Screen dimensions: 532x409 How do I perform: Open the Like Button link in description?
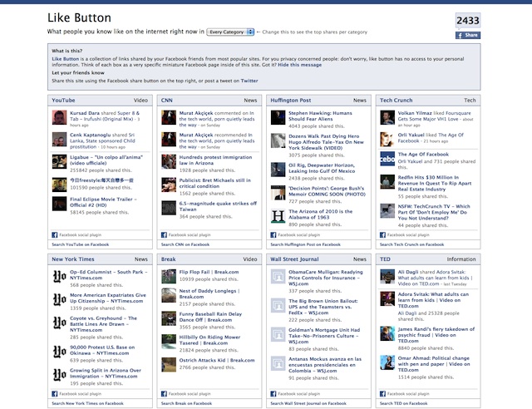[65, 59]
